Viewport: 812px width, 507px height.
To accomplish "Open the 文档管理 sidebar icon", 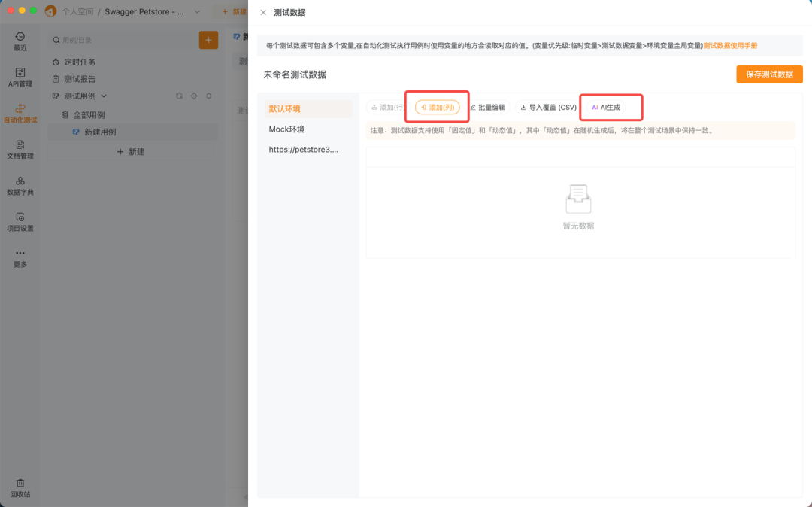I will point(20,147).
